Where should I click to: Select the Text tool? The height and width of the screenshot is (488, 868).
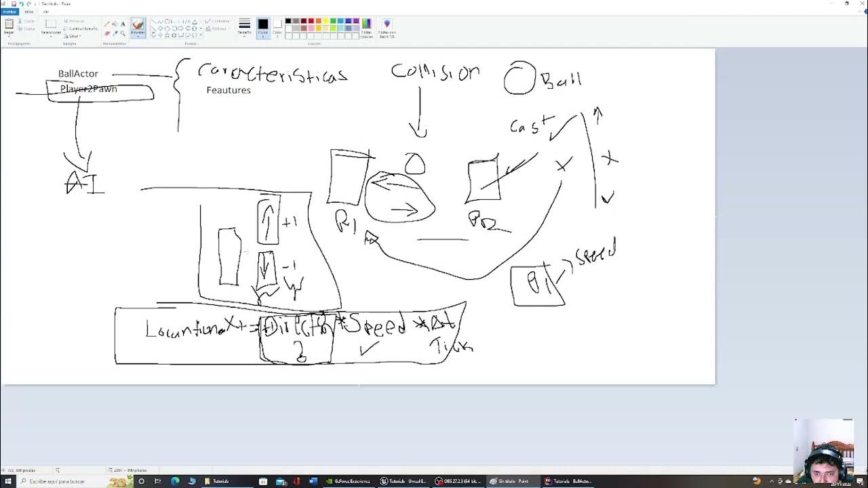click(x=123, y=24)
